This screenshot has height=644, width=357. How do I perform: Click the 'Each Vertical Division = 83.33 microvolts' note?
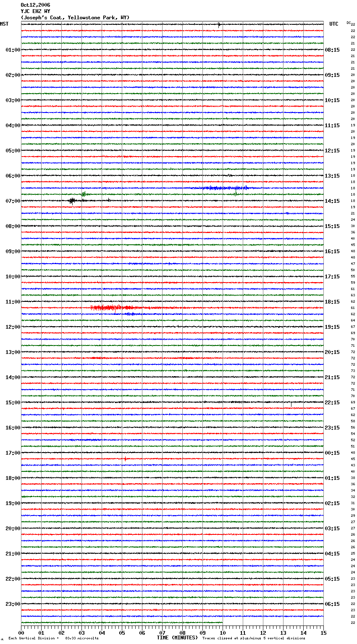(x=53, y=638)
